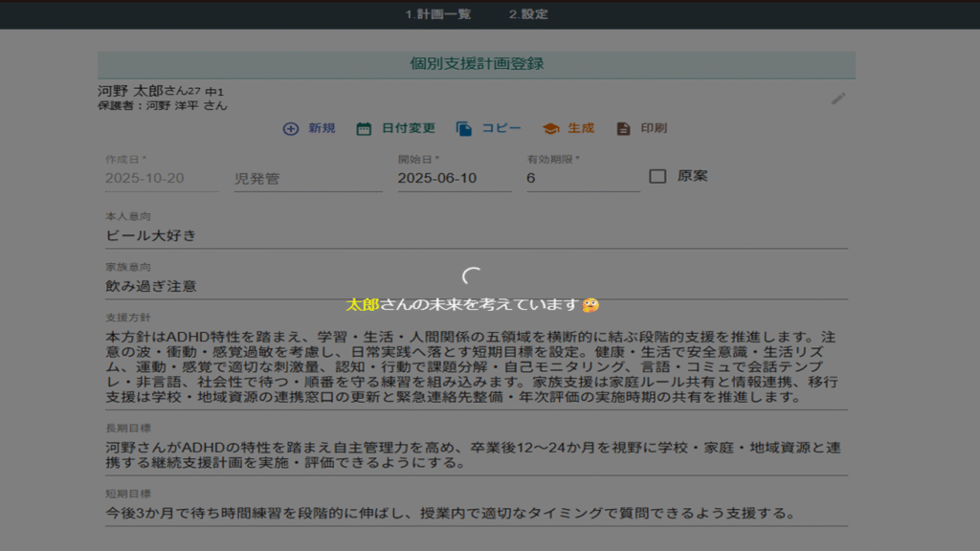980x551 pixels.
Task: Click the 開始日 field showing 2025-06-10
Action: click(x=454, y=178)
